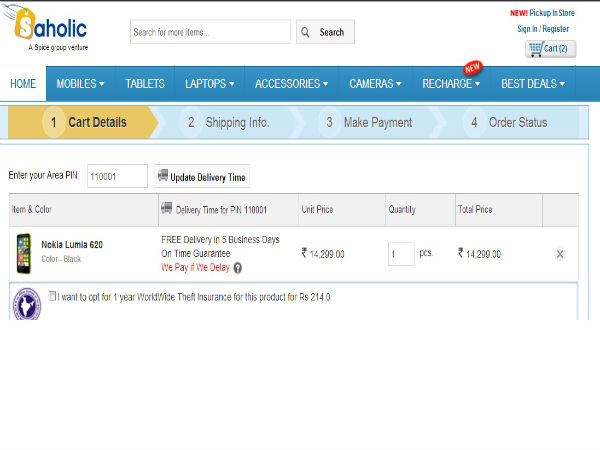Open the Cameras dropdown menu
This screenshot has width=600, height=450.
coord(376,84)
